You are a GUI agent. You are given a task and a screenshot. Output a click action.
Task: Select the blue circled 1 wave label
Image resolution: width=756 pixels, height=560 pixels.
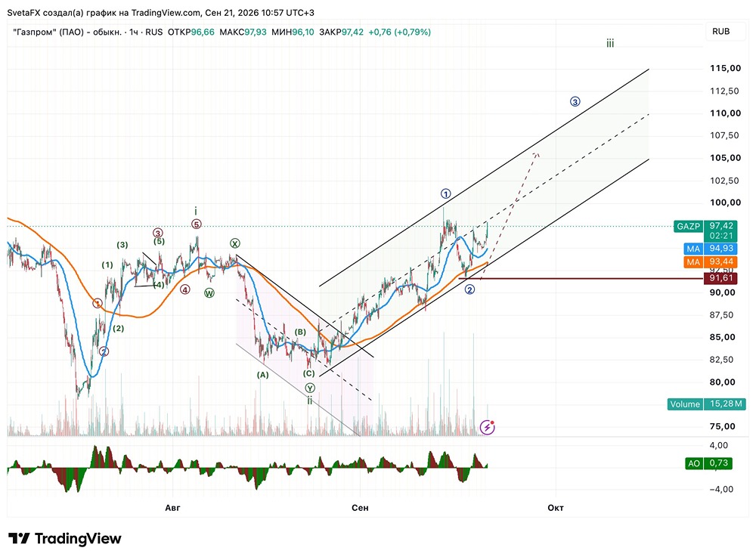[445, 193]
